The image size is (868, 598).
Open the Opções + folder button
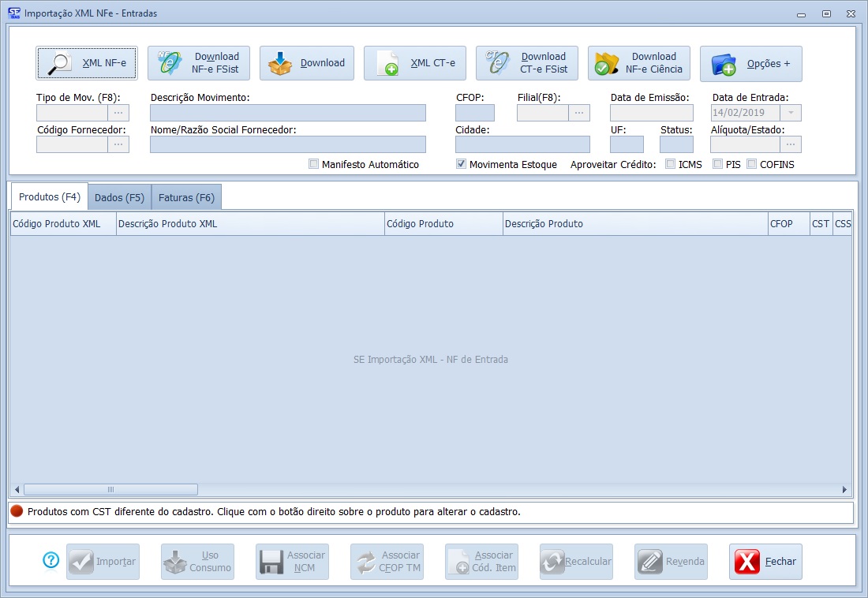(x=750, y=63)
